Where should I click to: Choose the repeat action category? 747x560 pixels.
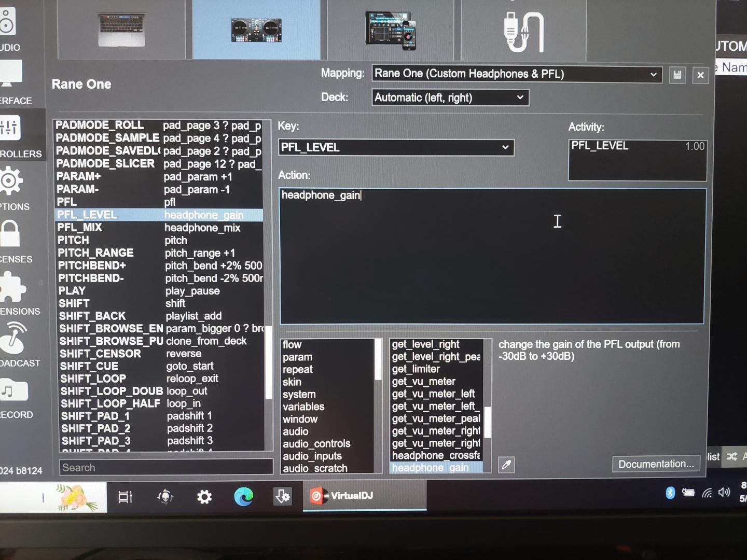coord(327,370)
